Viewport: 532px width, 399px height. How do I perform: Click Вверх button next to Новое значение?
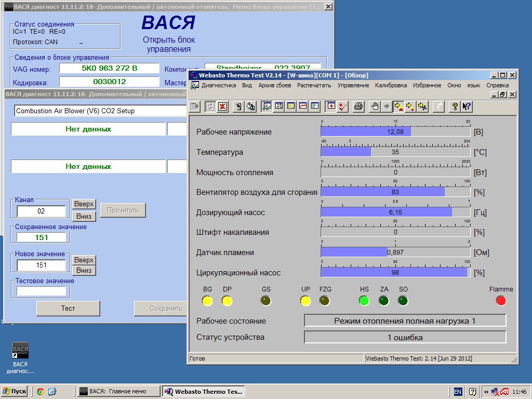[x=84, y=260]
